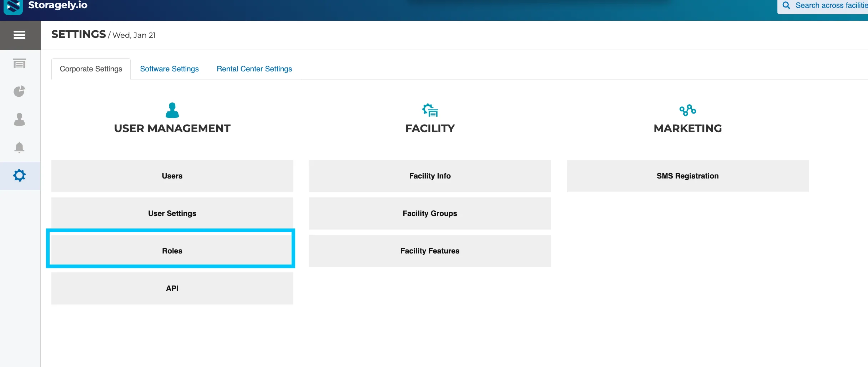The height and width of the screenshot is (367, 868).
Task: Click the MARKETING section heading
Action: coord(688,129)
